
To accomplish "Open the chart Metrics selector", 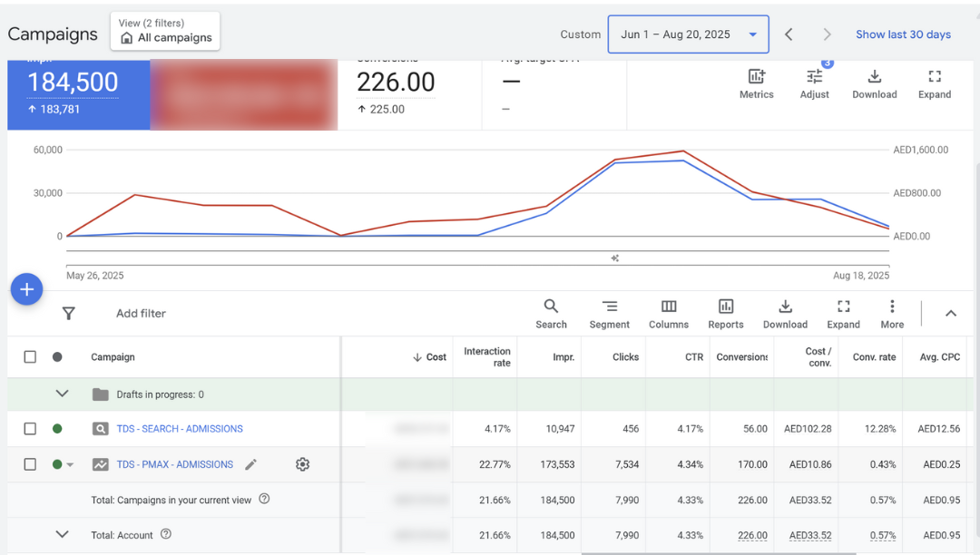I will coord(756,83).
